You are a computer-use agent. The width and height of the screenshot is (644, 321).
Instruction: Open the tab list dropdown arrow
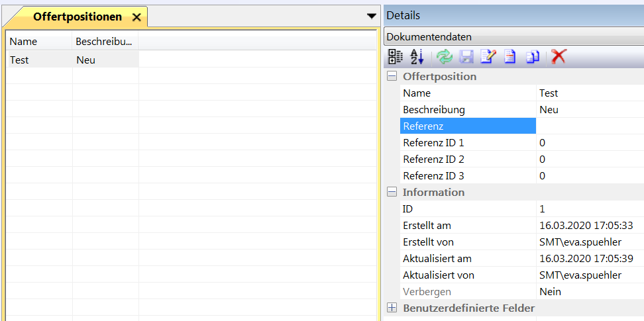(371, 16)
